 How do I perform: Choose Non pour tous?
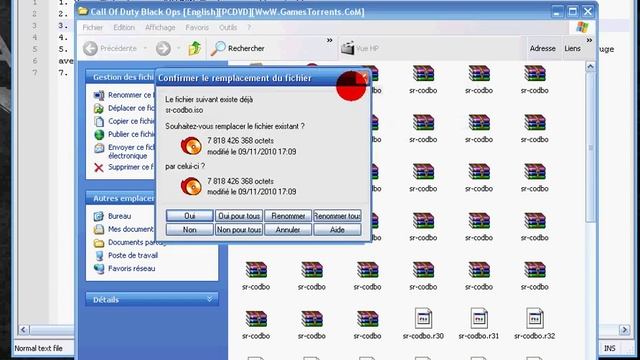pos(239,230)
